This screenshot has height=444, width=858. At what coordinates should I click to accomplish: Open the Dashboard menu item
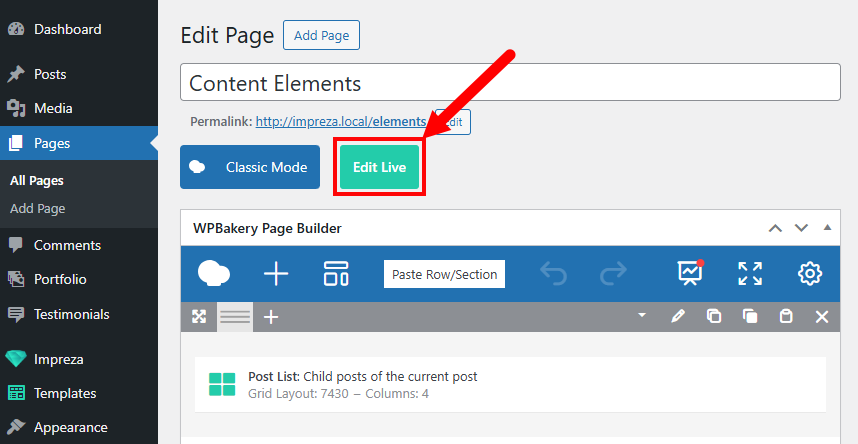(79, 29)
